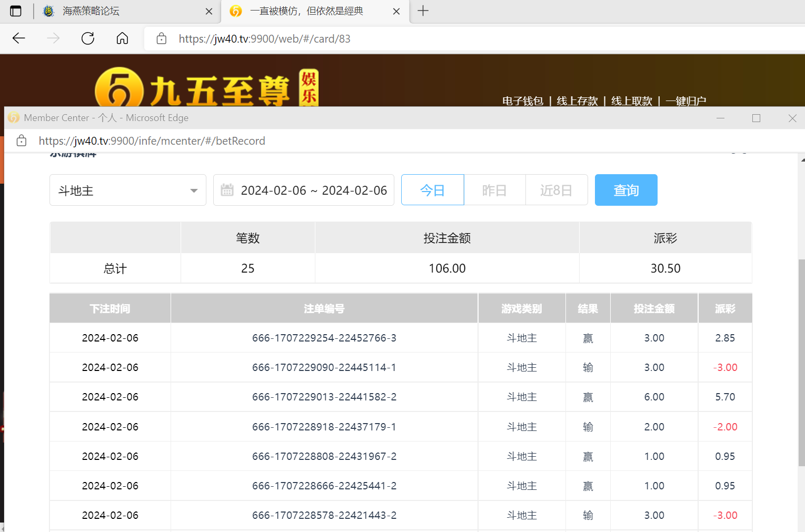
Task: Click the 投注金额 table column header
Action: (654, 308)
